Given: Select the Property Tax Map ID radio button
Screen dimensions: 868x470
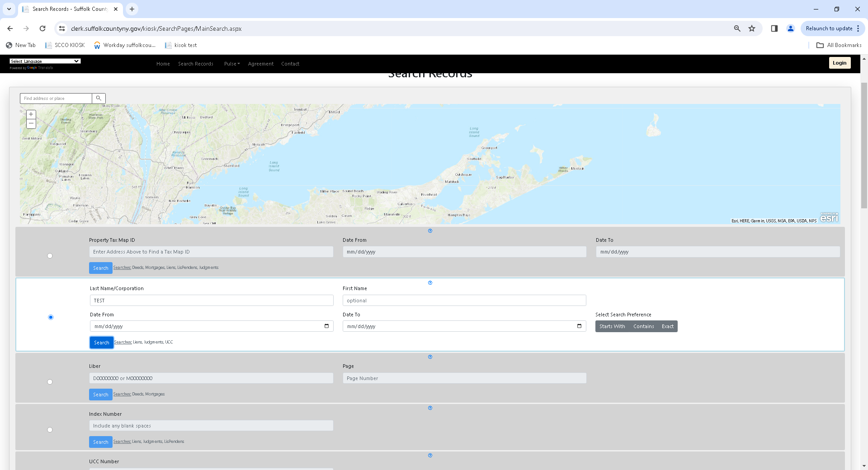Looking at the screenshot, I should point(50,256).
